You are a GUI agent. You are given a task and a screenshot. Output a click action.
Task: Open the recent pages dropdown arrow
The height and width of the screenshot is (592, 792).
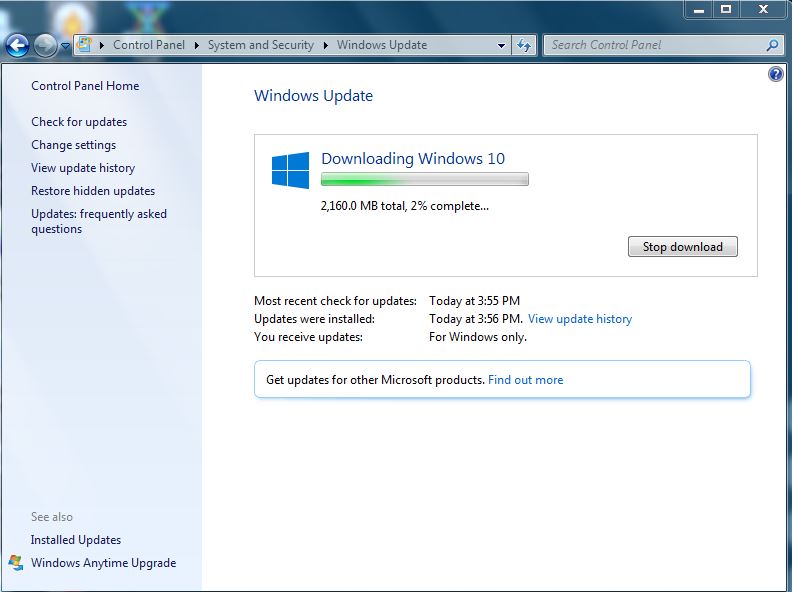(x=65, y=46)
